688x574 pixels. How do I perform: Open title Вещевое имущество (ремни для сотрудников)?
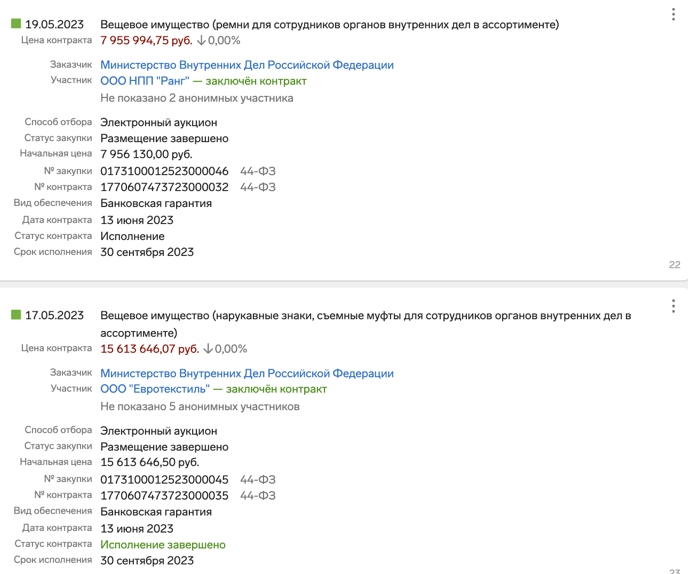[330, 25]
